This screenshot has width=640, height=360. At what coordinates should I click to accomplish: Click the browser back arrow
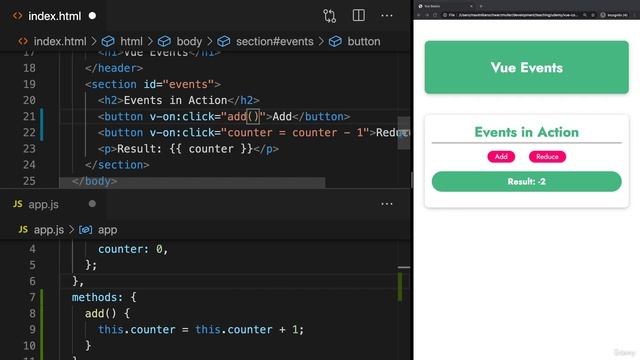[419, 15]
